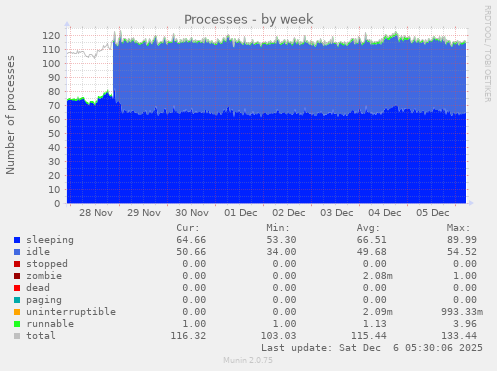Click the runnable legend color swatch
This screenshot has width=497, height=371.
(x=17, y=324)
